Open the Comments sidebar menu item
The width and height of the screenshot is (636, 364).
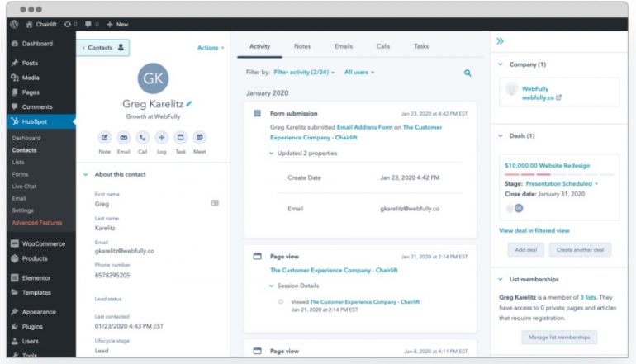click(x=41, y=106)
